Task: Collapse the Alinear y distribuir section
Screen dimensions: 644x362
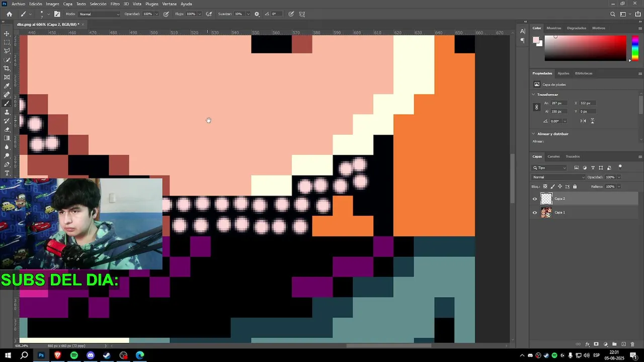Action: 534,134
